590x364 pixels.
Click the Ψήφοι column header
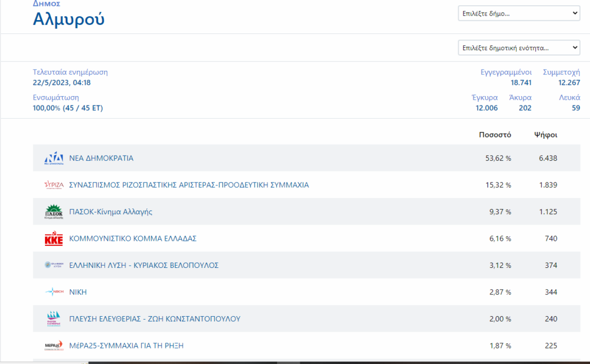click(x=545, y=135)
